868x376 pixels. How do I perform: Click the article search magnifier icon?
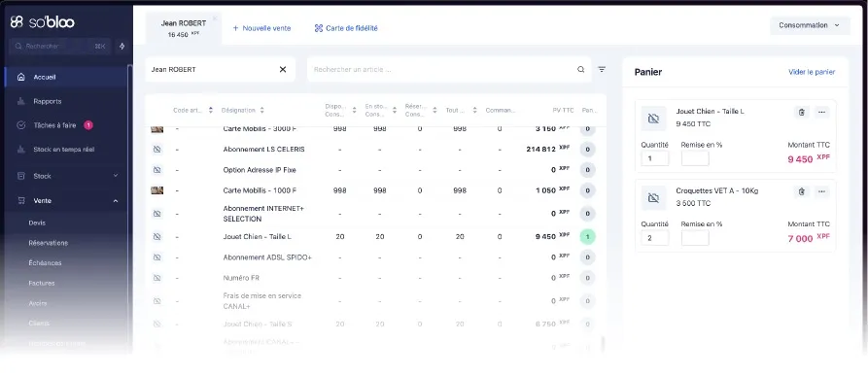(580, 70)
